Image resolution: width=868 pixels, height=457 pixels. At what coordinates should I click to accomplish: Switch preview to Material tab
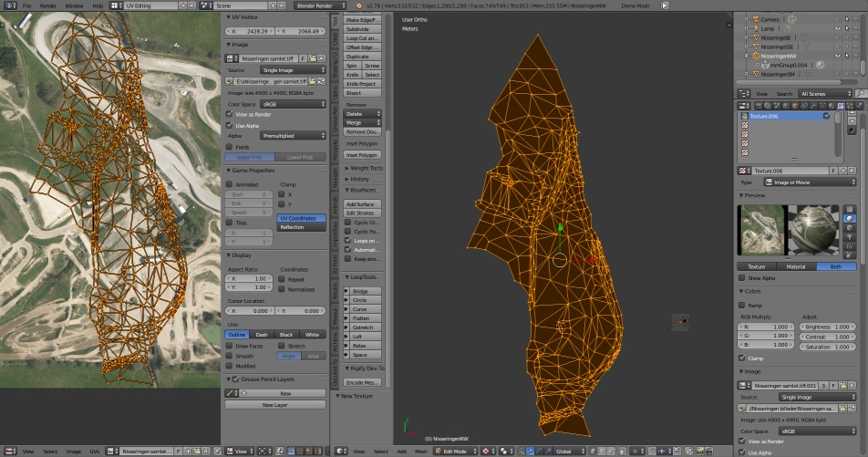point(795,266)
